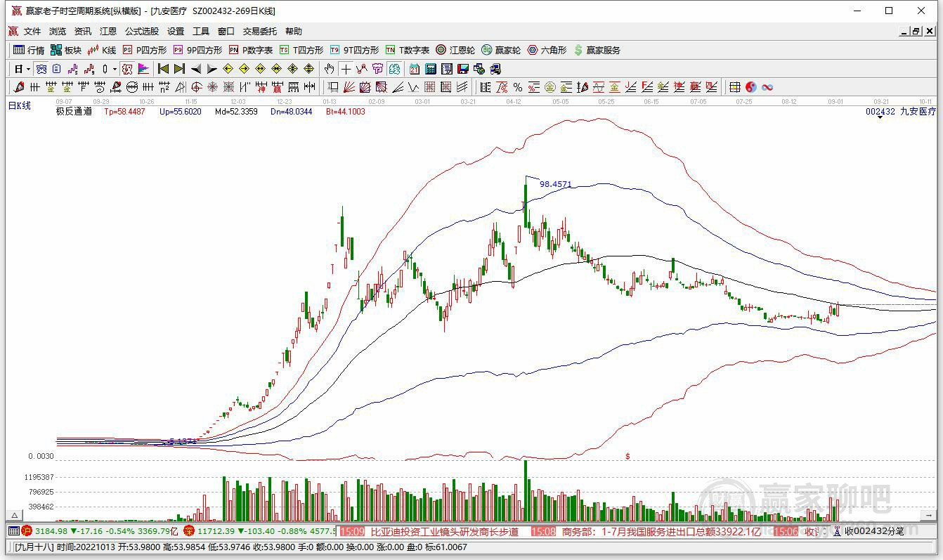The image size is (943, 560).
Task: Open the 浏览 menu
Action: point(58,32)
